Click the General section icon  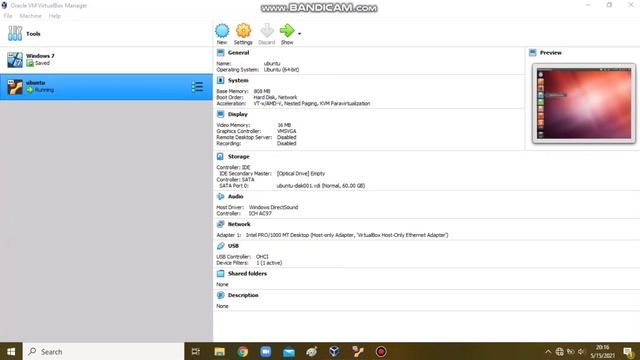coord(220,53)
